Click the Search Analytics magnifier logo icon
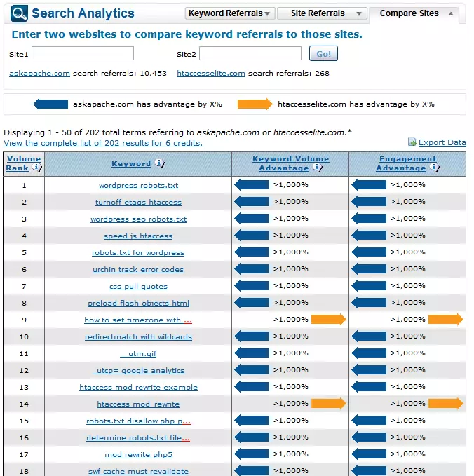This screenshot has height=476, width=474. point(20,13)
